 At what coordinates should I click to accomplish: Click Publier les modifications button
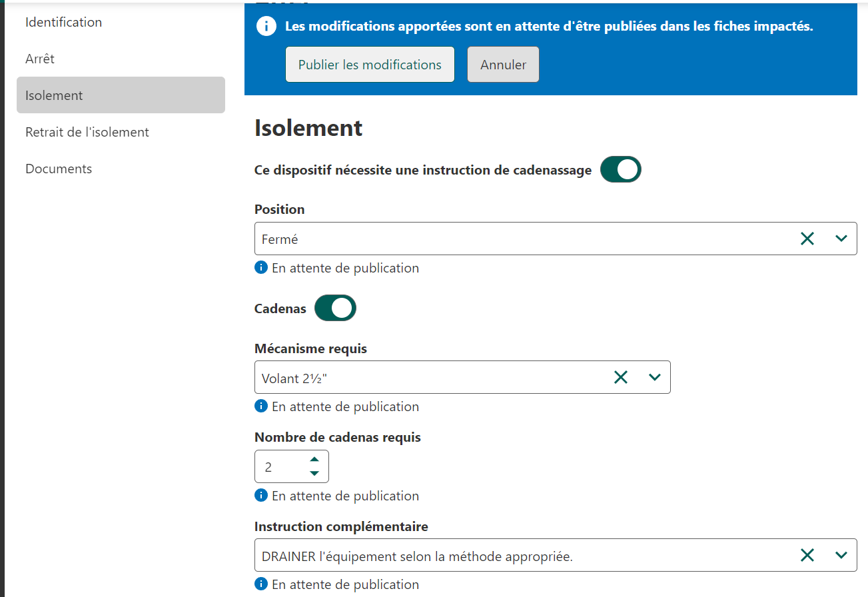370,65
